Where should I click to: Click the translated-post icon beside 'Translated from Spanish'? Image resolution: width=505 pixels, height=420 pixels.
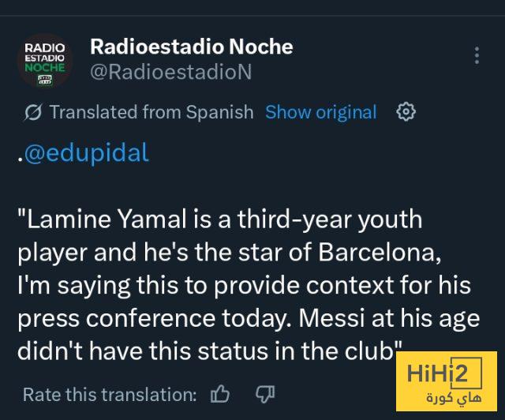(33, 113)
